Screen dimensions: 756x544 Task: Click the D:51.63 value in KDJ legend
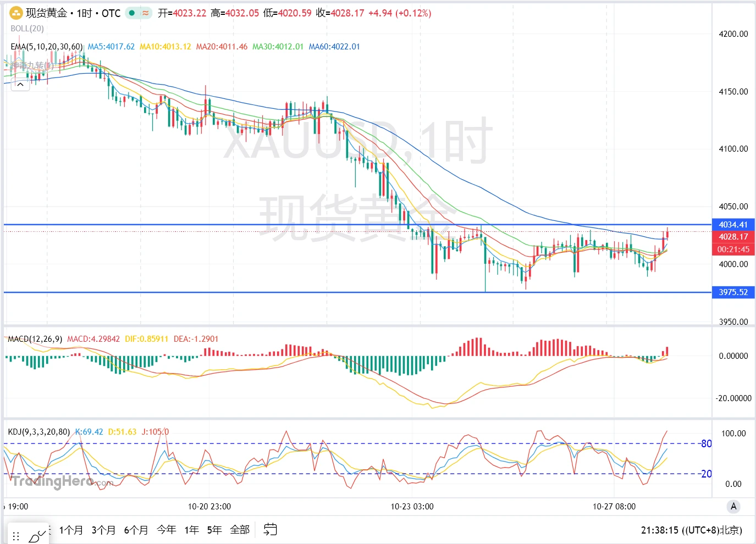click(122, 432)
